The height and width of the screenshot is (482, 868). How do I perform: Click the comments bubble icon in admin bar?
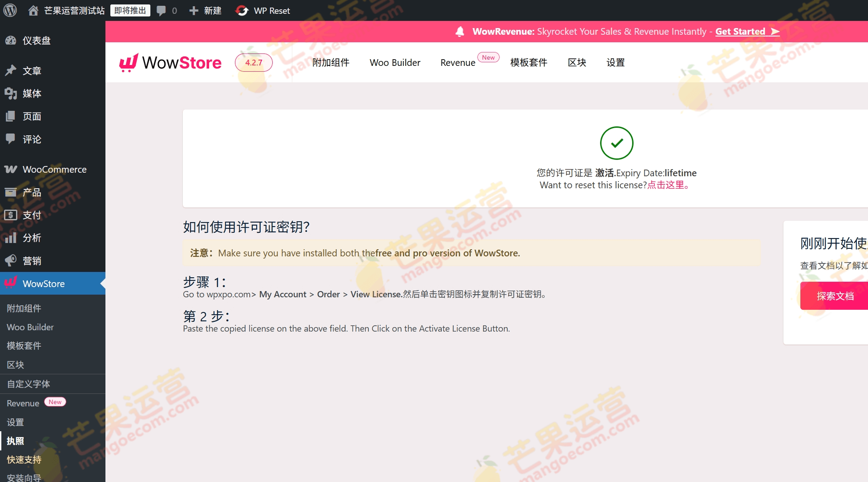(161, 10)
